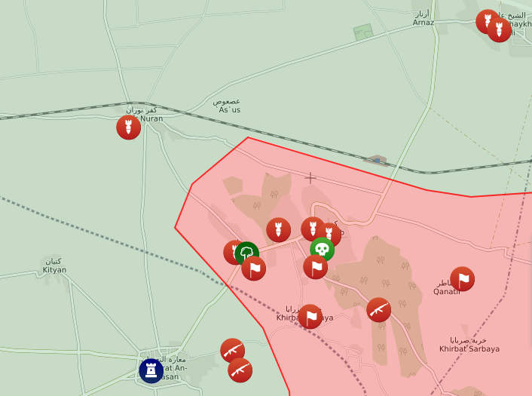Open the rifle marker on the orchard road
Viewport: 532px width, 396px height.
tap(378, 310)
